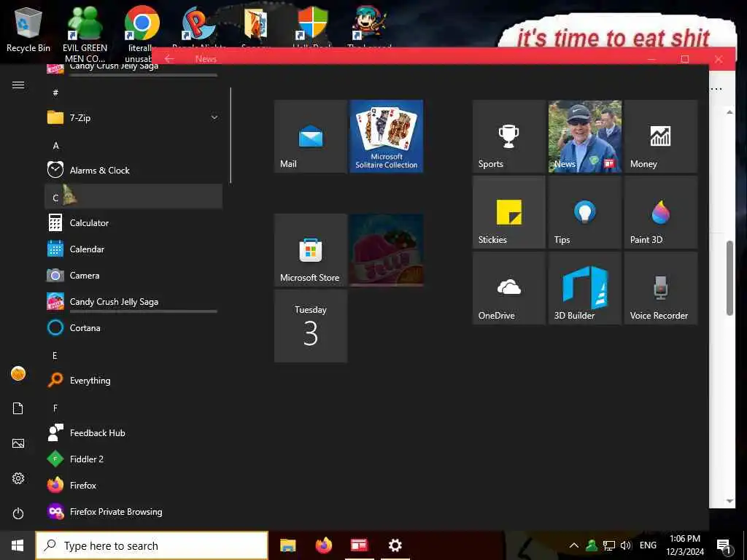This screenshot has height=560, width=747.
Task: Open network status tray icon
Action: pos(609,545)
